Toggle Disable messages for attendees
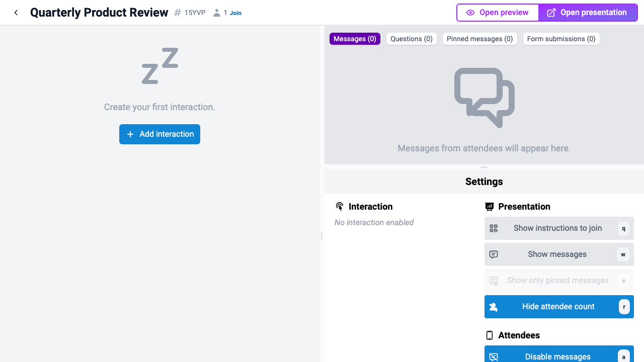Screen dimensions: 644x362 pyautogui.click(x=559, y=354)
